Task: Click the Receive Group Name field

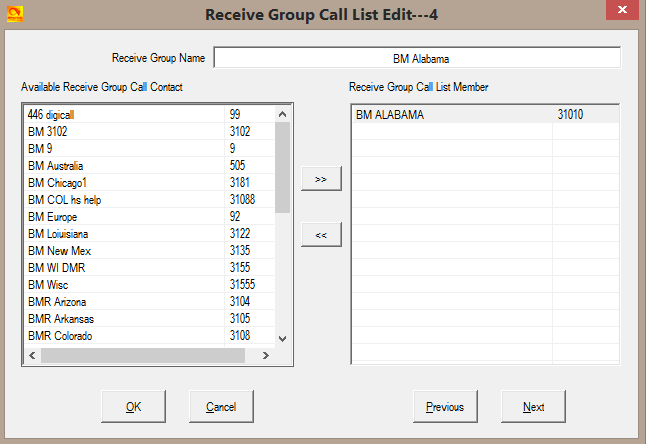Action: [x=416, y=58]
